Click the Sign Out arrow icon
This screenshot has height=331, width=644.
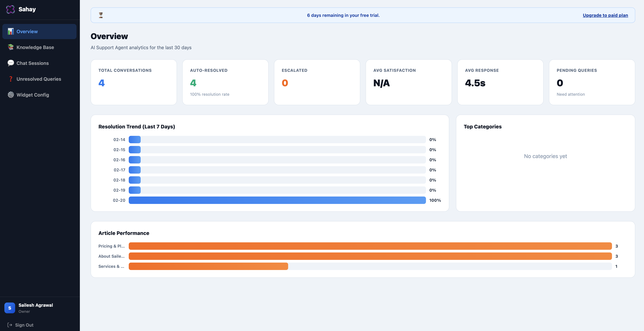pos(9,325)
